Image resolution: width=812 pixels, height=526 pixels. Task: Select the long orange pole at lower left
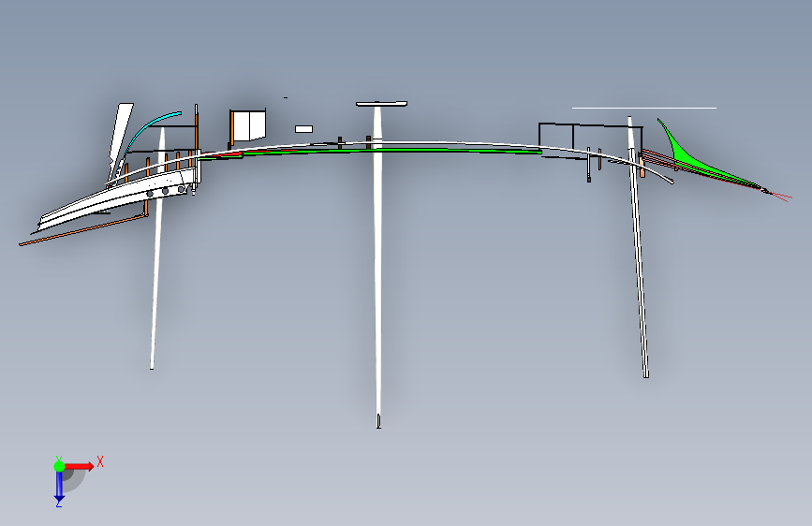[x=82, y=229]
